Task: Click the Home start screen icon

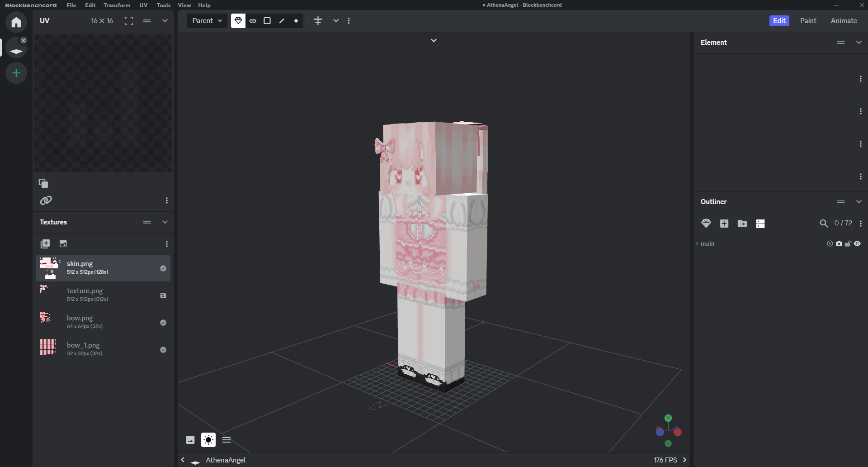Action: coord(16,22)
